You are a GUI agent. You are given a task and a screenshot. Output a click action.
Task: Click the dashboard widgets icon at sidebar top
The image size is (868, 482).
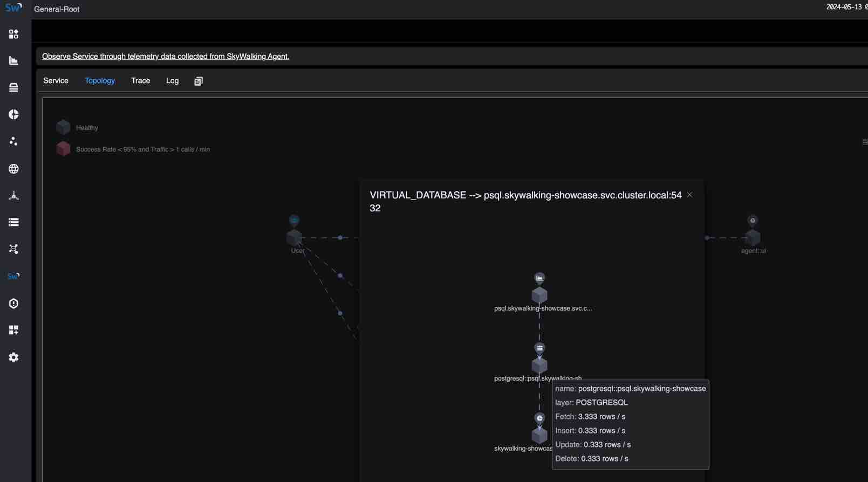13,35
